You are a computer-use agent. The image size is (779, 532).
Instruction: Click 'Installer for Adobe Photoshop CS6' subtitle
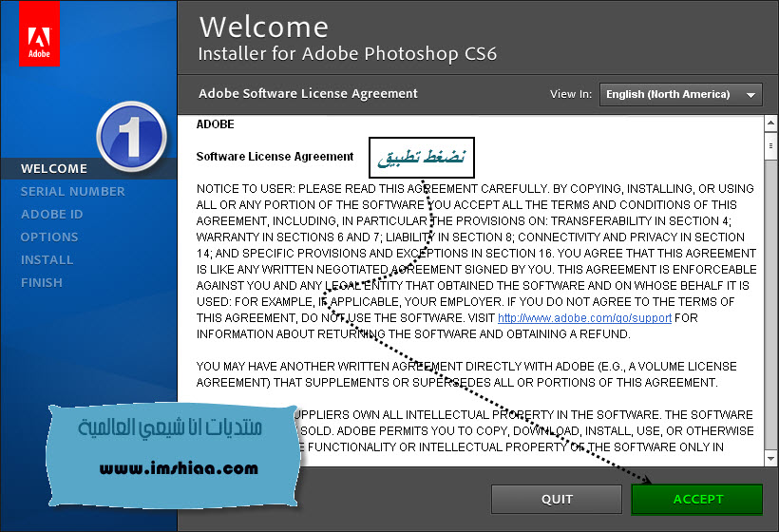point(348,53)
